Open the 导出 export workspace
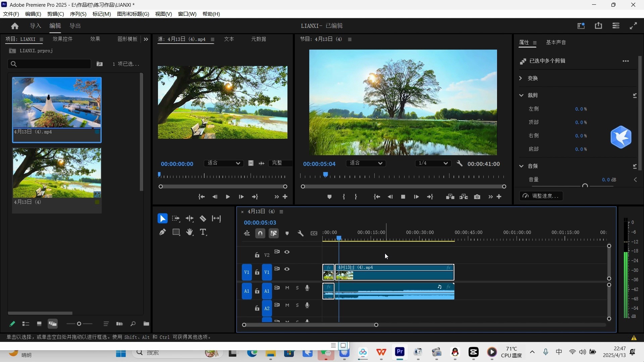Screen dimensions: 644x362 (x=75, y=26)
